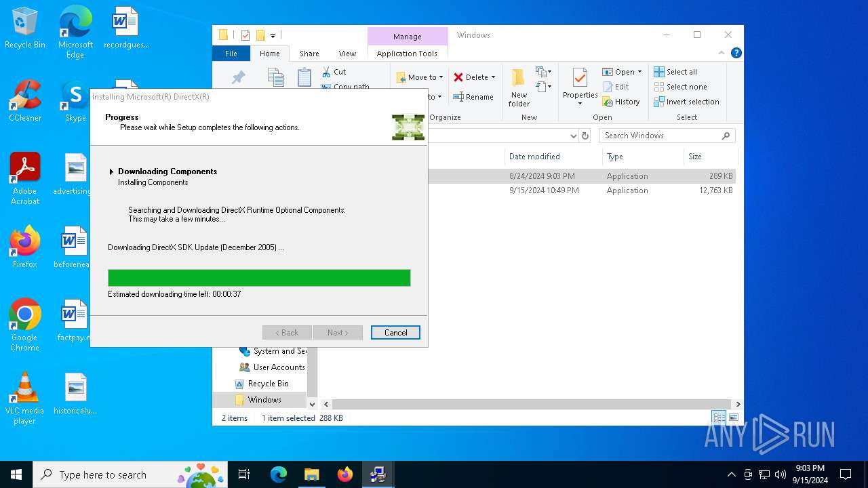The width and height of the screenshot is (868, 488).
Task: Launch Microsoft Edge from the taskbar
Action: click(279, 474)
